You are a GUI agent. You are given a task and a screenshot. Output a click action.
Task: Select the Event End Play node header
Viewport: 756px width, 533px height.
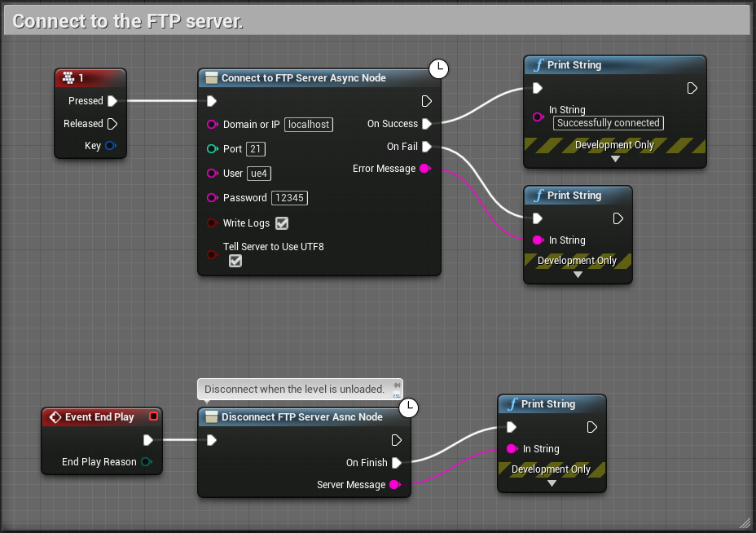(x=99, y=417)
